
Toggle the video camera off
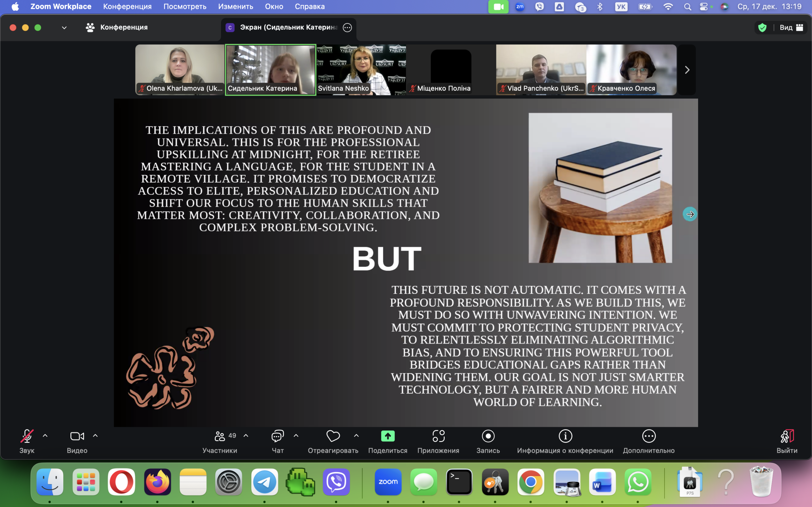[x=77, y=436]
